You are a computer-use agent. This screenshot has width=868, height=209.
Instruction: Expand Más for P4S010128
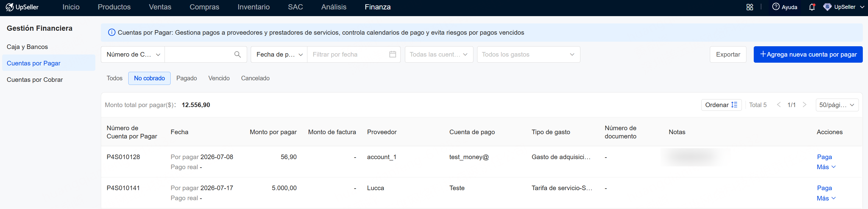tap(826, 167)
